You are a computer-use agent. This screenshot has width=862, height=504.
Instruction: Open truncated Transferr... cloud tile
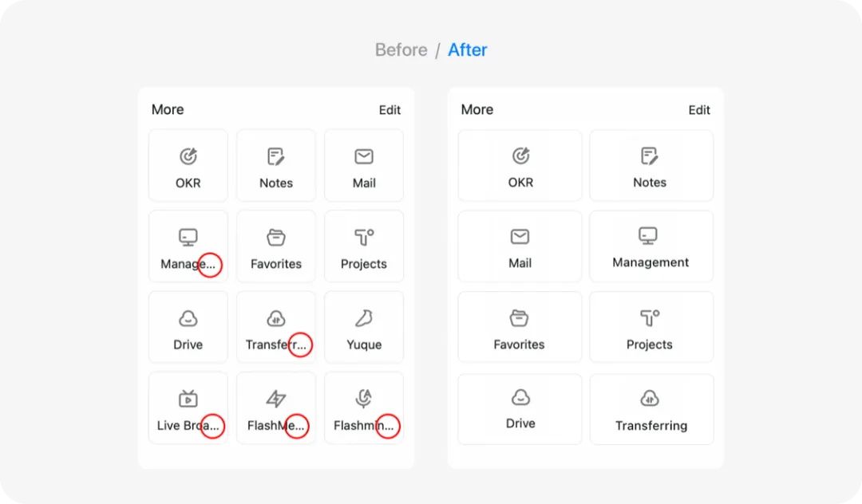click(276, 327)
